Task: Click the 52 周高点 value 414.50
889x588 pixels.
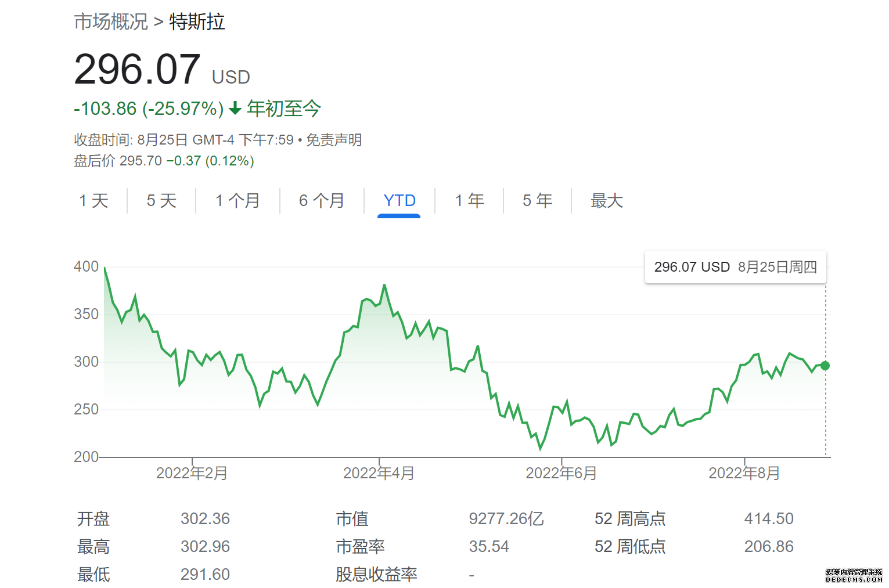Action: point(769,518)
